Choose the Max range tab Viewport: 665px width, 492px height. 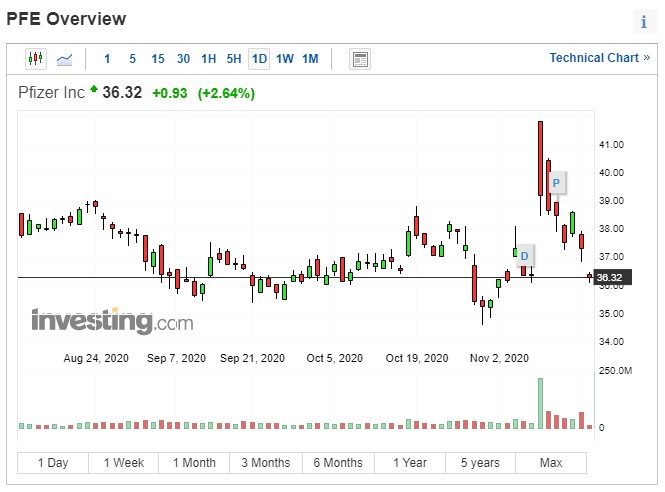(551, 463)
